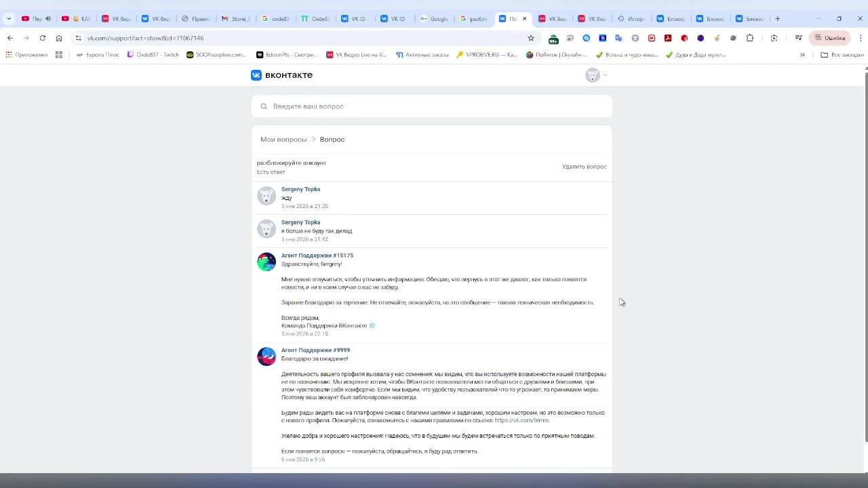Switch to the 'разбло' Google search tab
The width and height of the screenshot is (868, 488).
[x=473, y=18]
